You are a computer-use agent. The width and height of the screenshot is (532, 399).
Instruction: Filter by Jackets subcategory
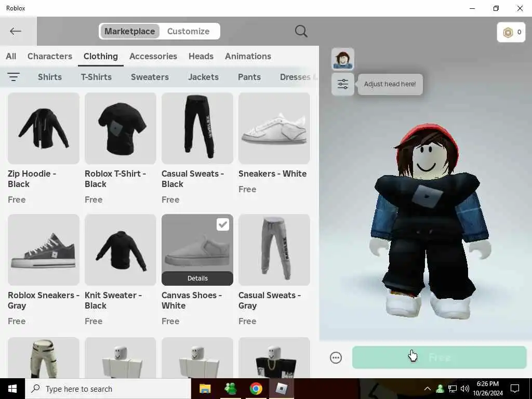tap(204, 77)
